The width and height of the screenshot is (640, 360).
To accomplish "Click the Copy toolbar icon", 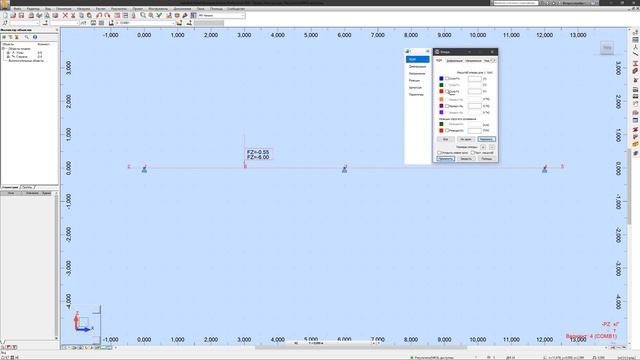I will pyautogui.click(x=81, y=15).
